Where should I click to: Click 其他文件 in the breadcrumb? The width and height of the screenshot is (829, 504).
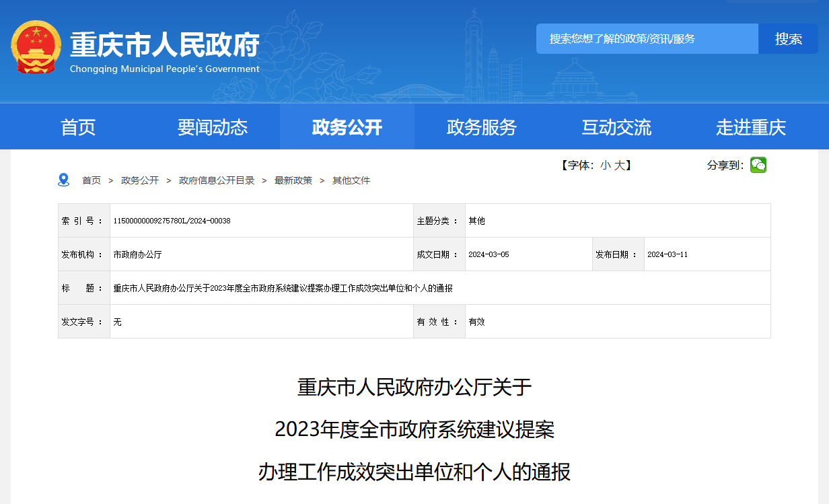point(351,180)
